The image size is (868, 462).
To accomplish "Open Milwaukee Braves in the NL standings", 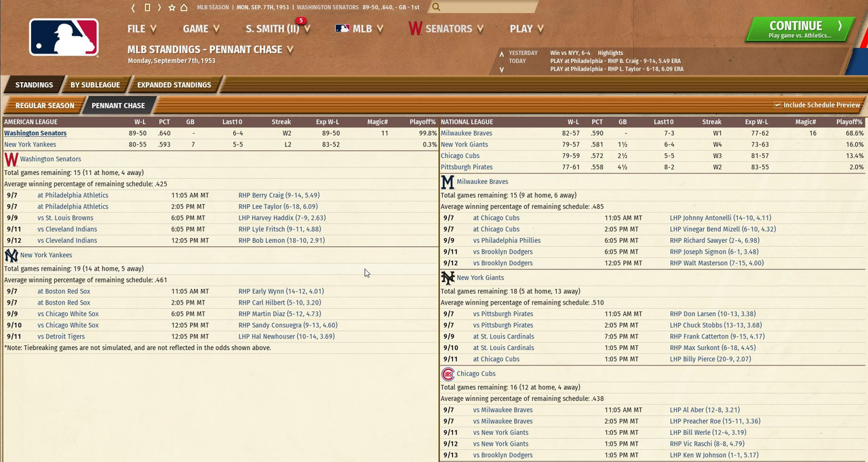I will tap(467, 134).
